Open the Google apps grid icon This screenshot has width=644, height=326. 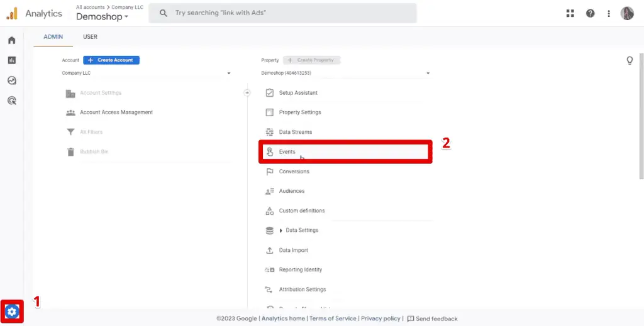pyautogui.click(x=570, y=14)
